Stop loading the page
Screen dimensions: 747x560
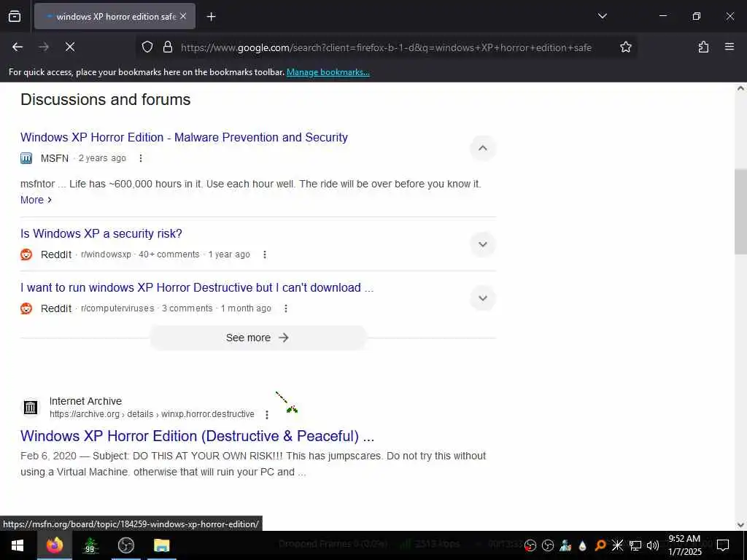(69, 47)
